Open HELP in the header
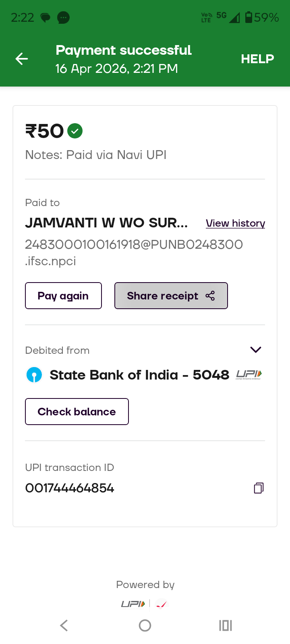 257,59
